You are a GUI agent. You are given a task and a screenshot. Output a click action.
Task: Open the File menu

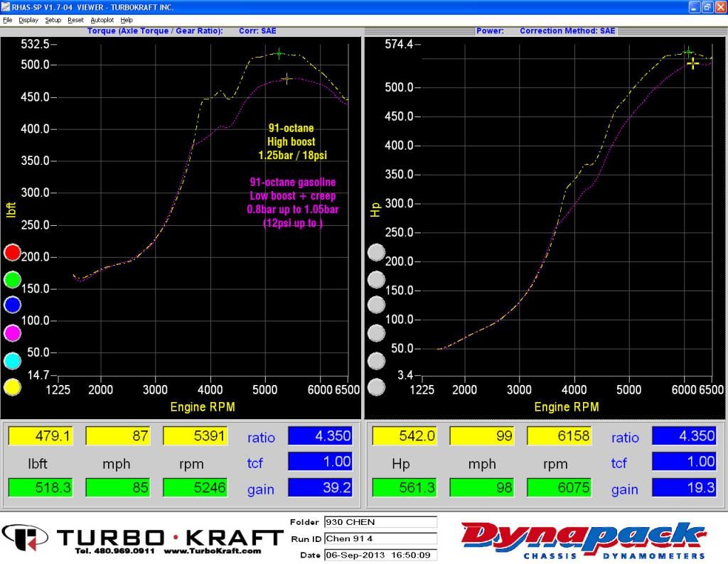[x=7, y=20]
